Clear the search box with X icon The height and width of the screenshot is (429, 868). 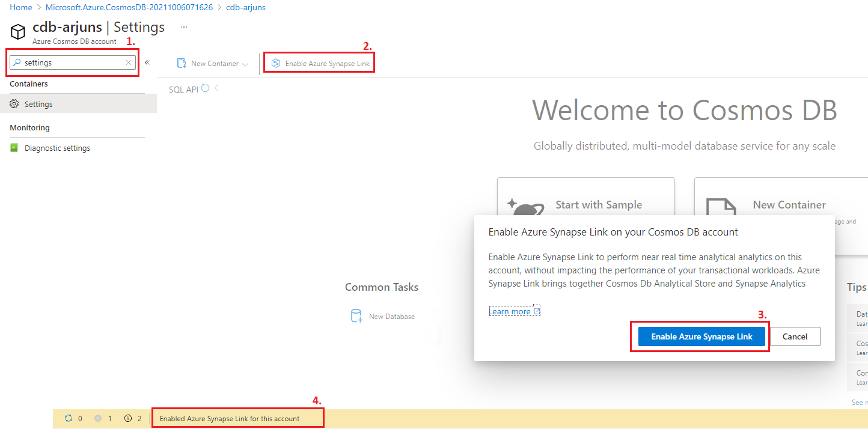coord(128,62)
